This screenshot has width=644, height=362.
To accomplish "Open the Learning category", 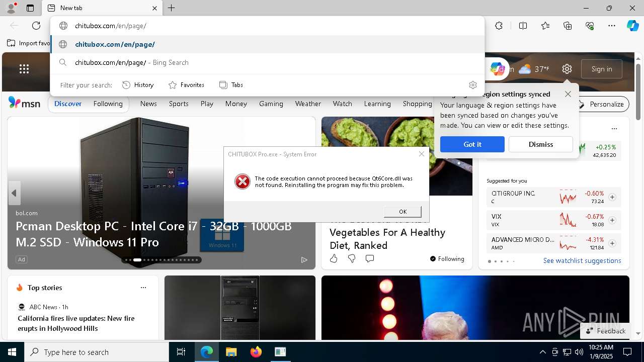I will [377, 104].
